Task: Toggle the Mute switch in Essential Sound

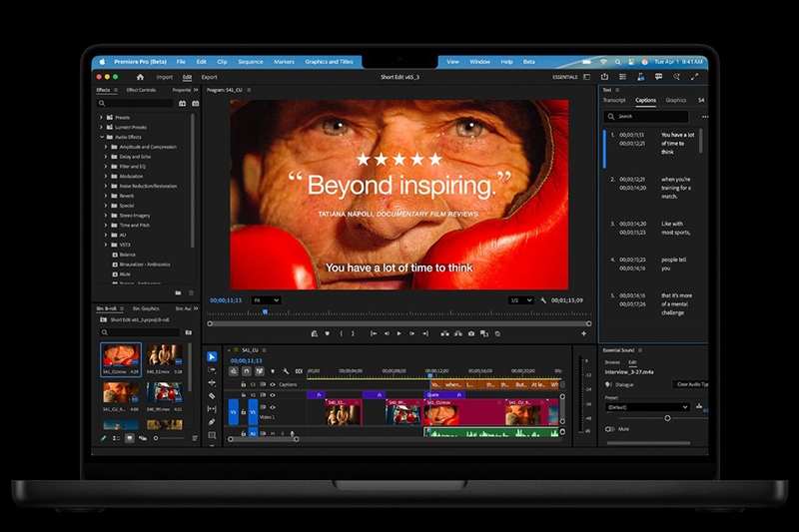Action: 609,429
